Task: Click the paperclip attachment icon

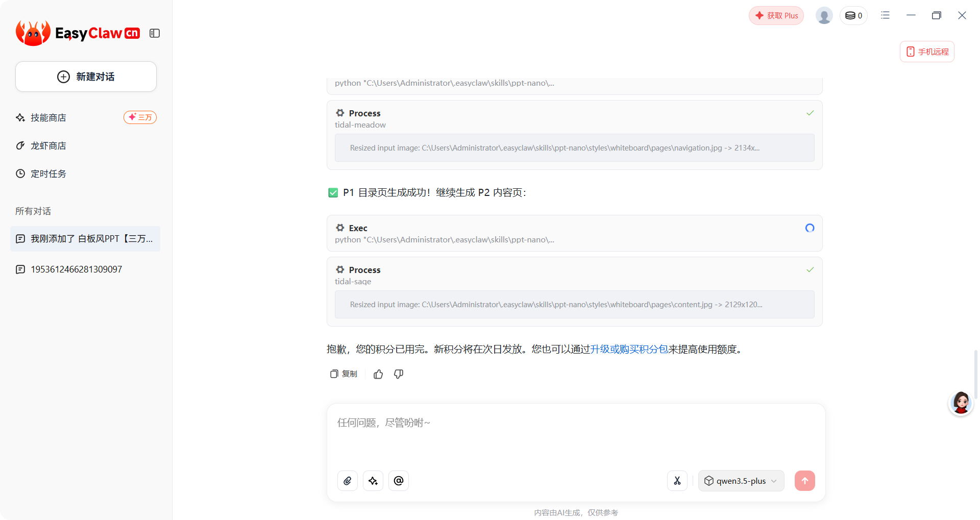Action: [348, 481]
